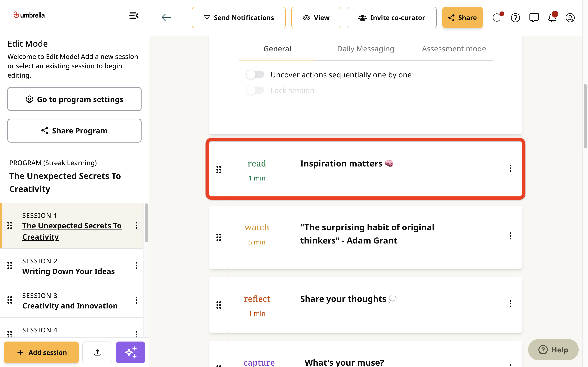588x367 pixels.
Task: Grab Session 3 drag handle
Action: click(x=10, y=300)
